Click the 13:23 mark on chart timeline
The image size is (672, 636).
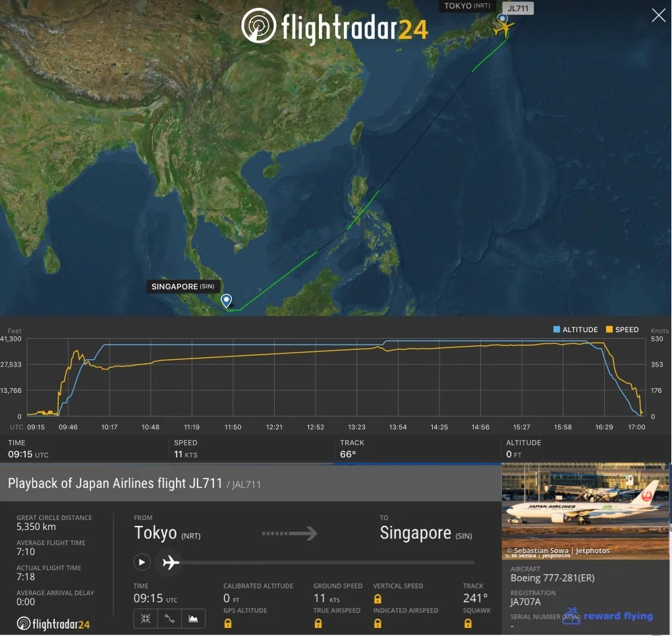click(x=356, y=427)
